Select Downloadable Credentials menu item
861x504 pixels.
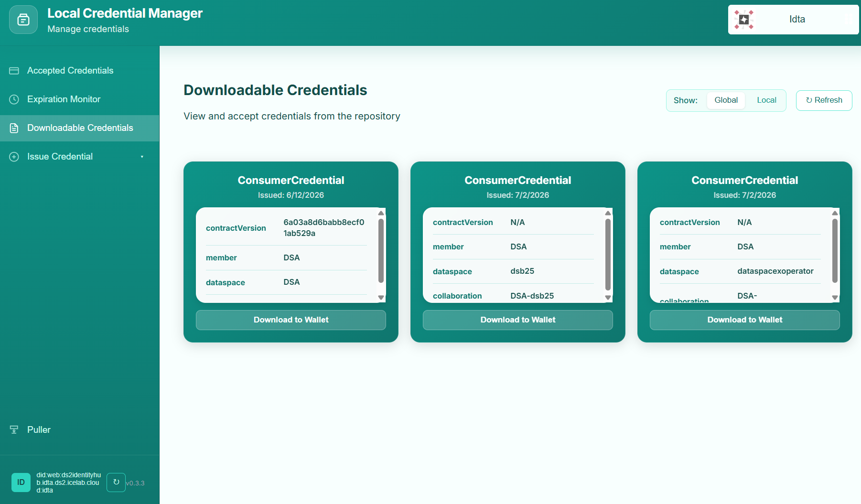[80, 128]
